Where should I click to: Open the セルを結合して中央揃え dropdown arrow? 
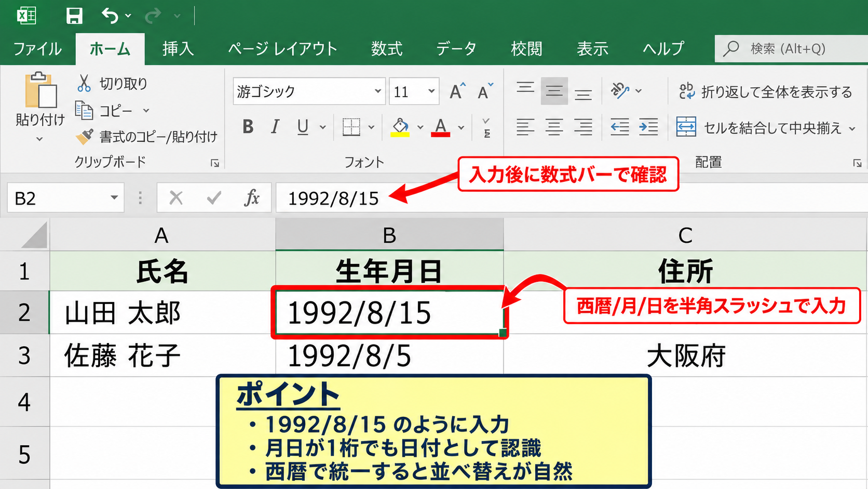coord(852,128)
